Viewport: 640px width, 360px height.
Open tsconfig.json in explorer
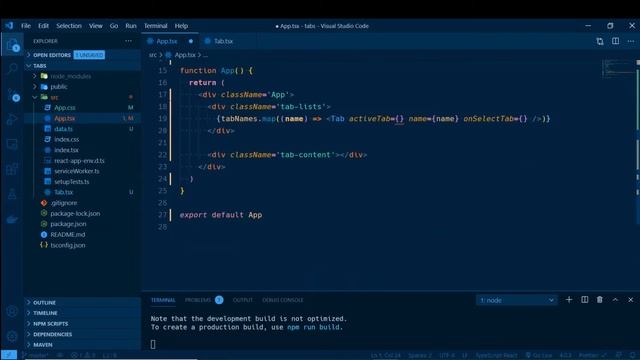(x=67, y=245)
